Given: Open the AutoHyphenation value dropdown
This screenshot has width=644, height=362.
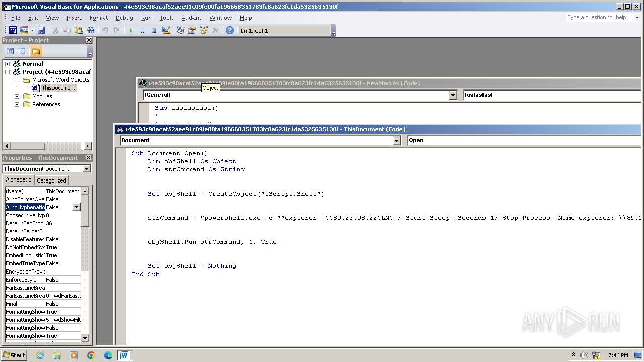Looking at the screenshot, I should 76,207.
